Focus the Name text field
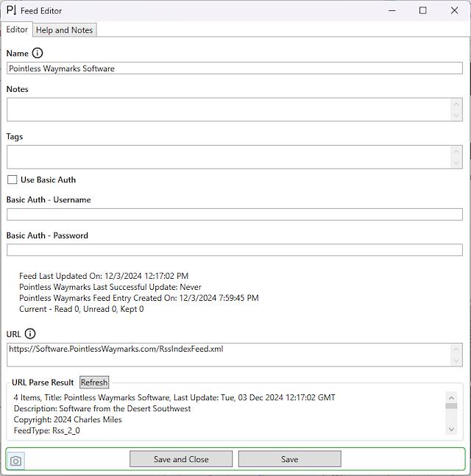Viewport: 471px width, 476px height. pyautogui.click(x=235, y=68)
